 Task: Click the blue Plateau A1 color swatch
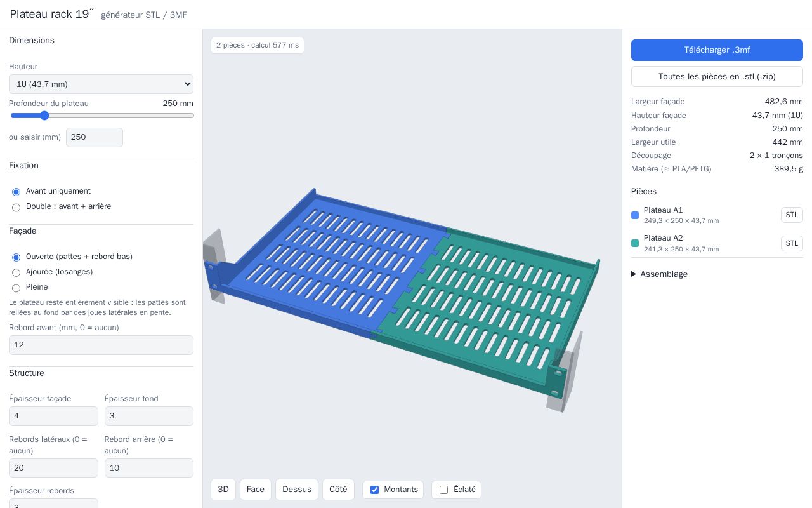click(x=635, y=215)
